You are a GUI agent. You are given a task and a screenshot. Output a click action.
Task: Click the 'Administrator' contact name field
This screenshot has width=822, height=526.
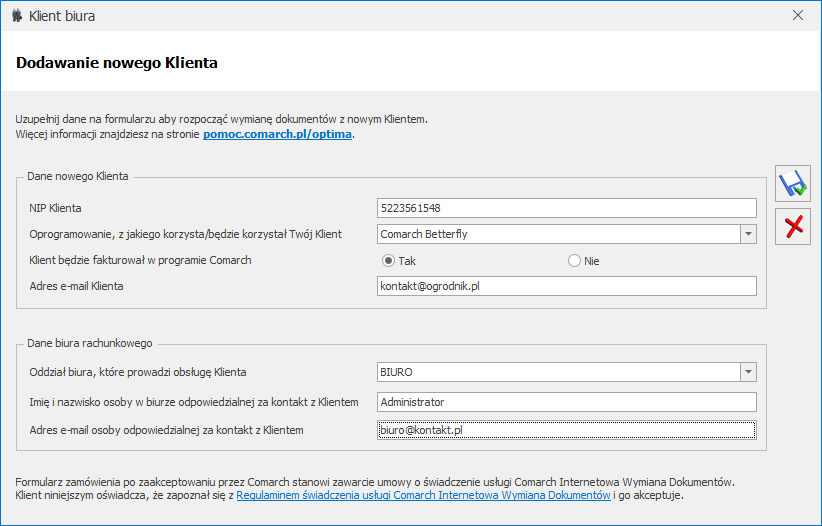[566, 402]
